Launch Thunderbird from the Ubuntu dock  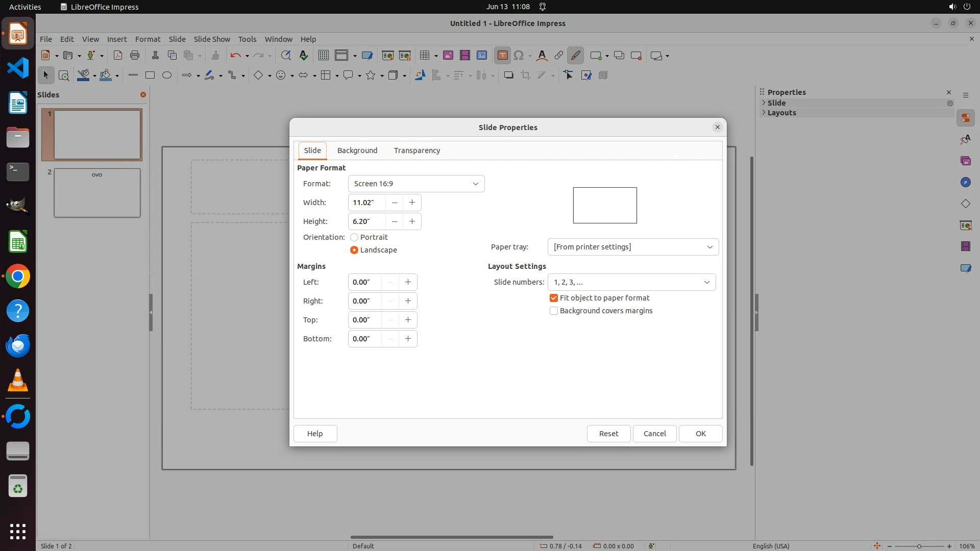[18, 346]
